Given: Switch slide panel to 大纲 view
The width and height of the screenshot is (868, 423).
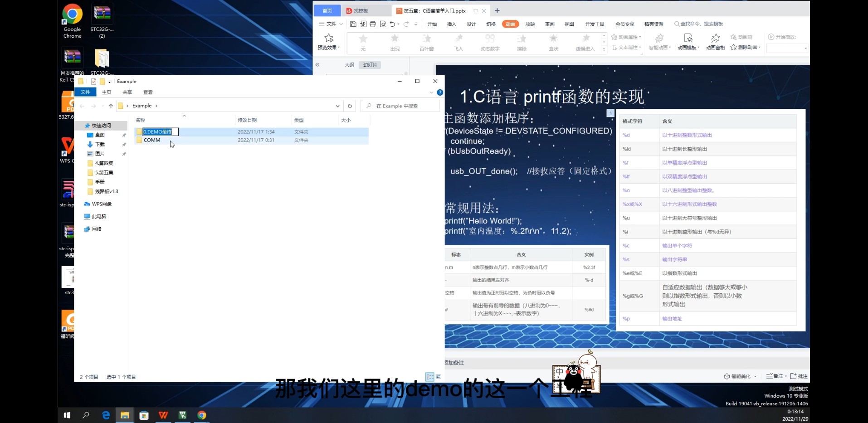Looking at the screenshot, I should (x=349, y=65).
